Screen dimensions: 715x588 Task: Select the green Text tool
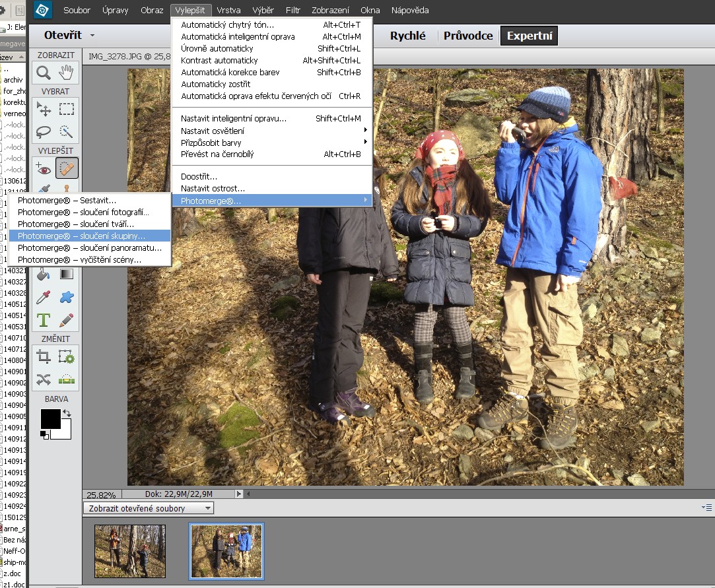point(44,320)
